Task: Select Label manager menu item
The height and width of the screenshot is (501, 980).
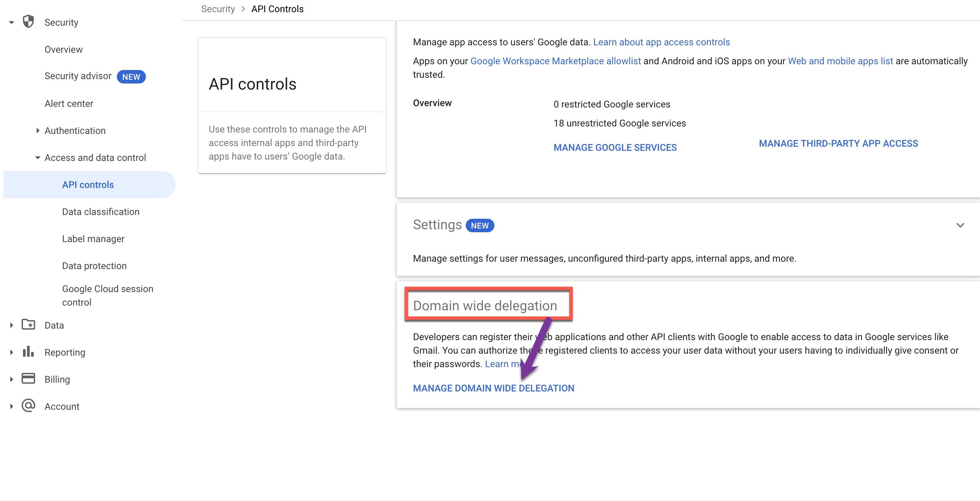Action: click(93, 239)
